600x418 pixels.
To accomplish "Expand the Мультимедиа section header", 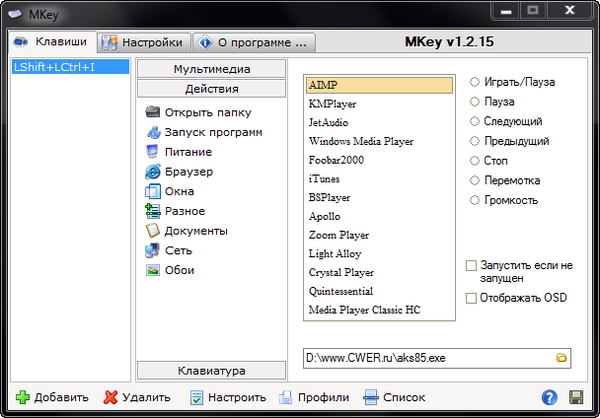I will click(x=211, y=69).
